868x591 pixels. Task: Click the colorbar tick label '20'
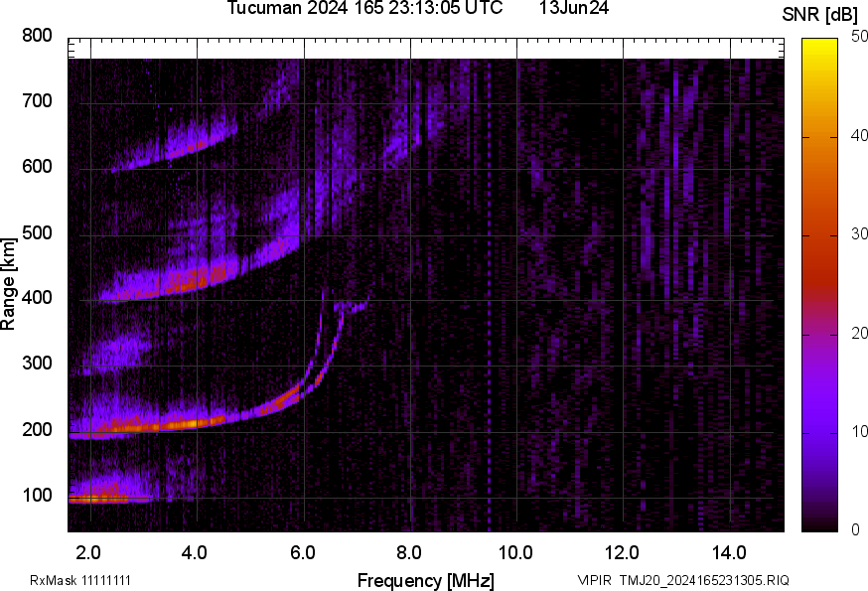click(x=859, y=333)
